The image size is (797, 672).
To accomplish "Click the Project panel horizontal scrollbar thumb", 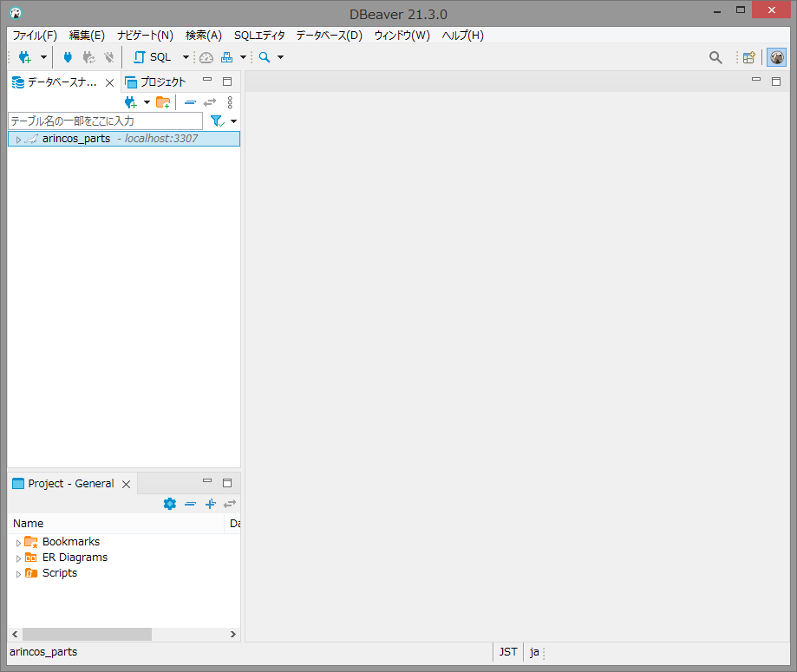I will [87, 635].
